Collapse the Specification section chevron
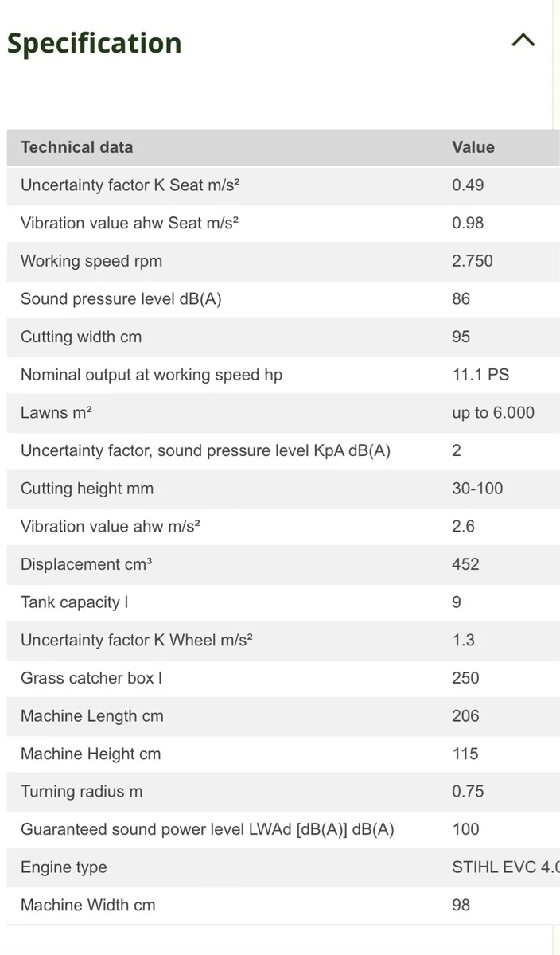Viewport: 560px width, 955px height. point(523,40)
